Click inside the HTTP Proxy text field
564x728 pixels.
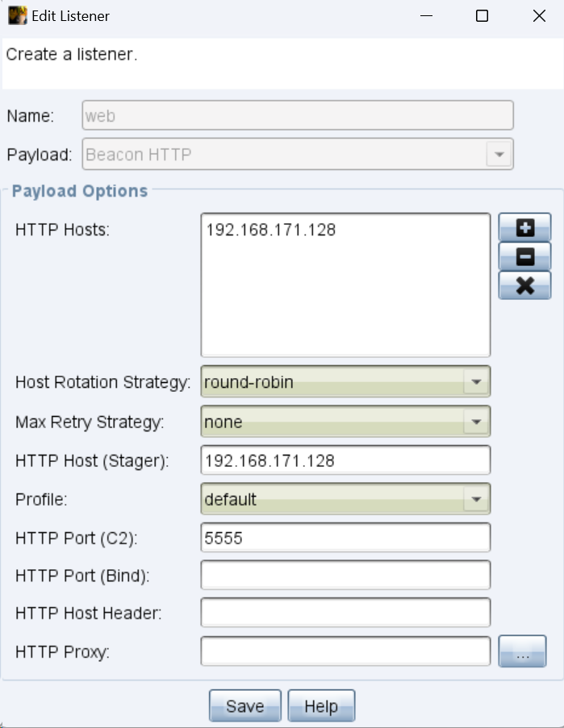point(345,651)
